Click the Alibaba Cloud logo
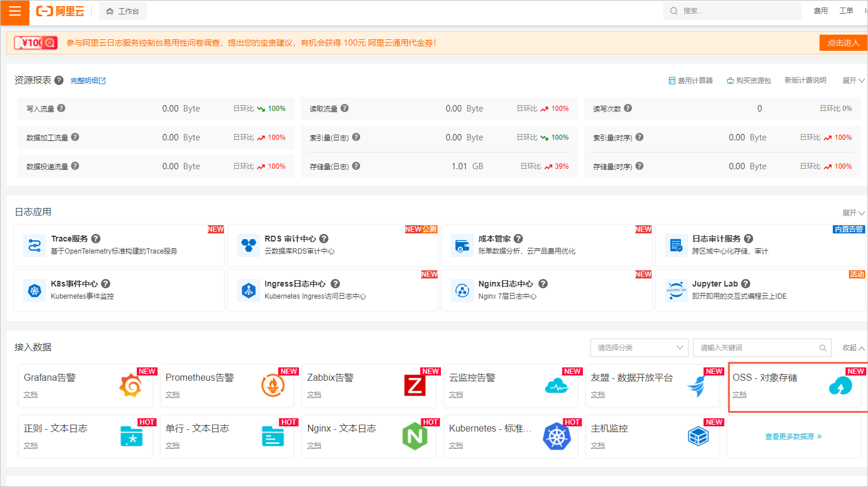868x487 pixels. 60,11
